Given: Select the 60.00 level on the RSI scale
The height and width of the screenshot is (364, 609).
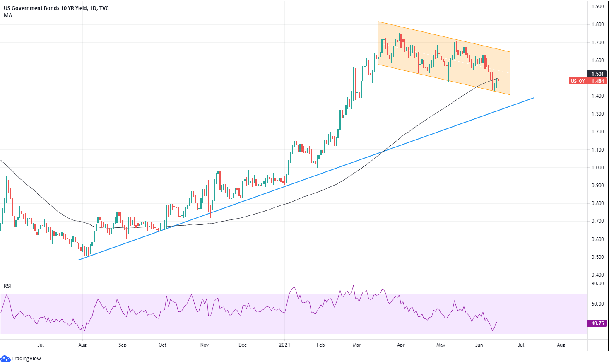Looking at the screenshot, I should (597, 304).
